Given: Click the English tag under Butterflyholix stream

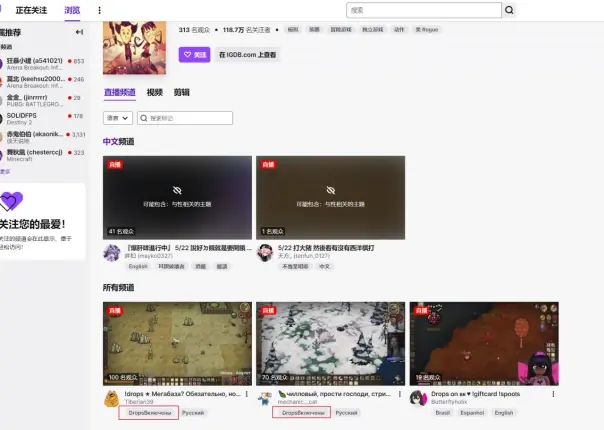Looking at the screenshot, I should pyautogui.click(x=504, y=413).
